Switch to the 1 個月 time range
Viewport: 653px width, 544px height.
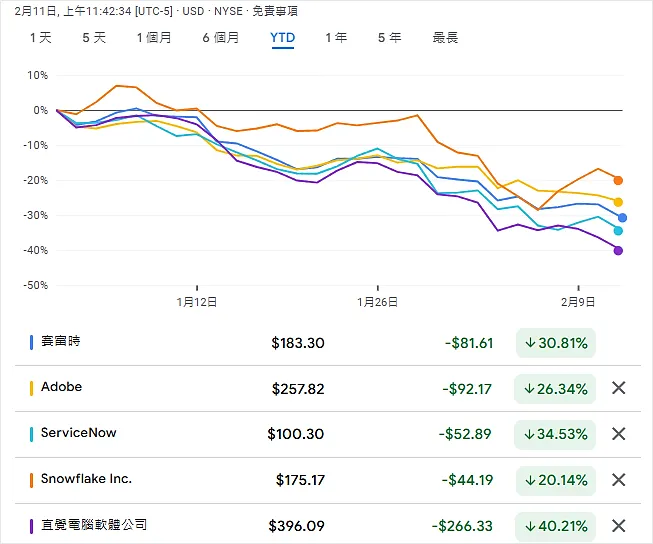(x=154, y=38)
